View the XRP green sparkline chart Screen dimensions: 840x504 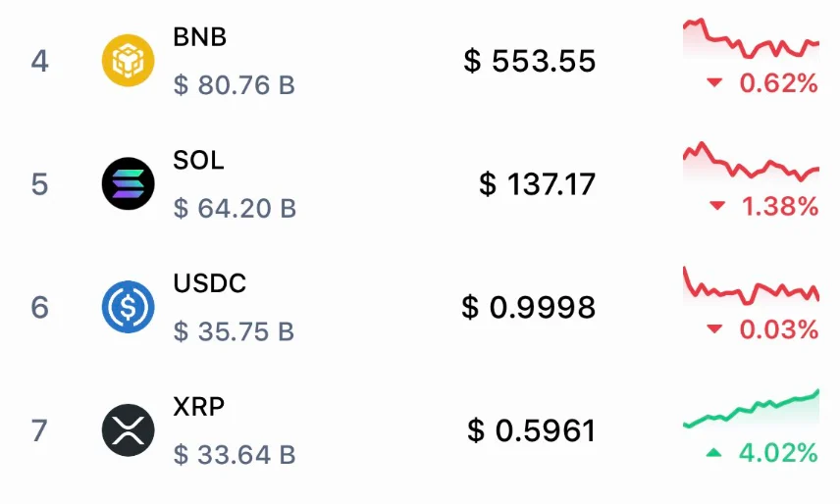coord(751,410)
